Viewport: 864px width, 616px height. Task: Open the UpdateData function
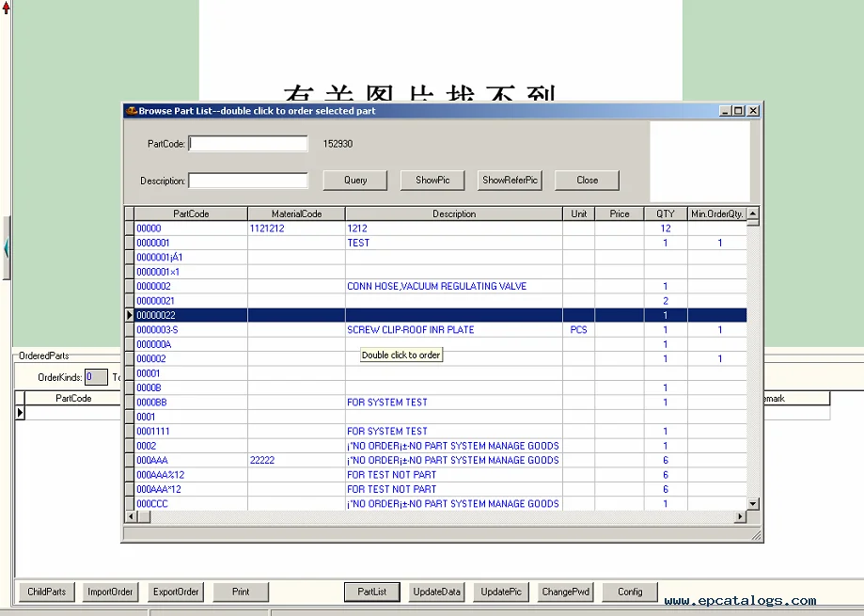coord(436,592)
